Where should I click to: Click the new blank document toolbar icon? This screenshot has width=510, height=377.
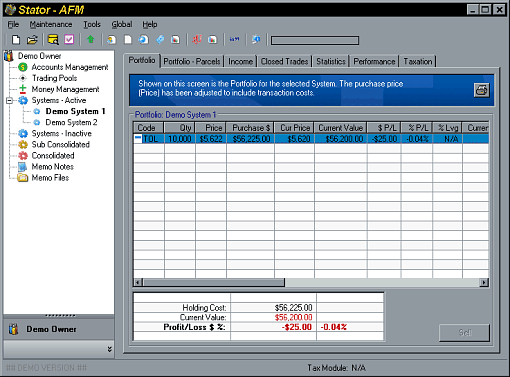pos(16,40)
